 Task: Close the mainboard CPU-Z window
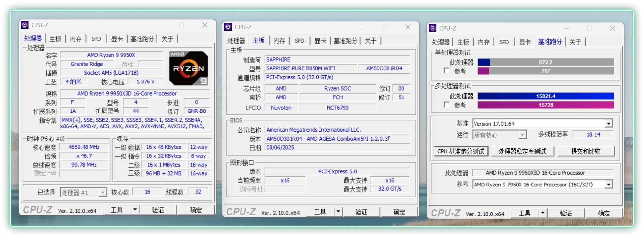[x=408, y=27]
